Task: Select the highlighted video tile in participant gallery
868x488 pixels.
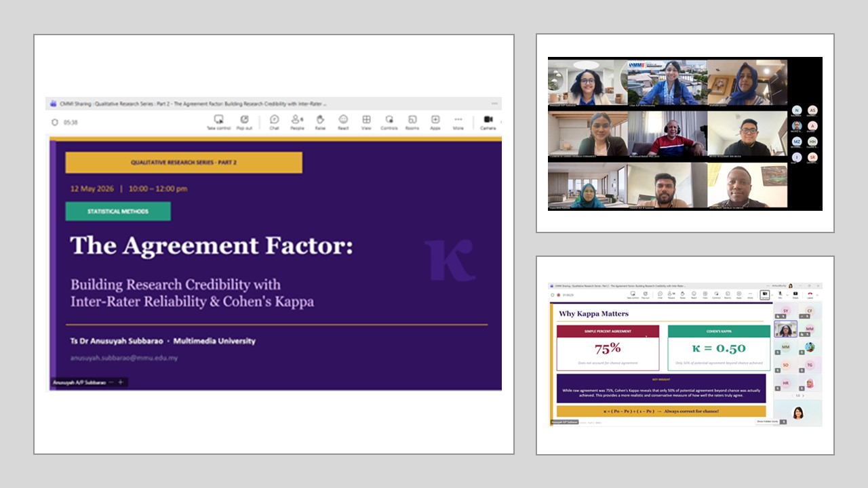Action: tap(786, 329)
